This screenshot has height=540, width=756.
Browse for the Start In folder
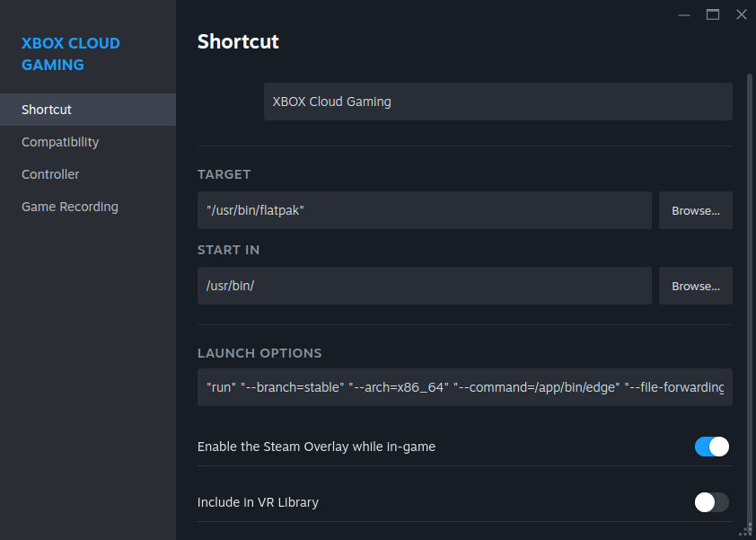coord(695,286)
